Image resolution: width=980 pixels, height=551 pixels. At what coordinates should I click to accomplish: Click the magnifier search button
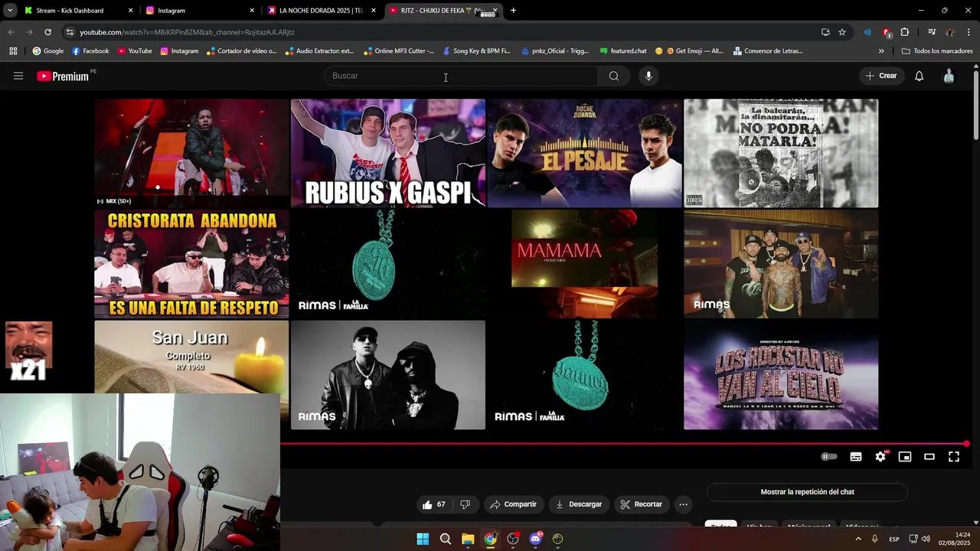[614, 76]
